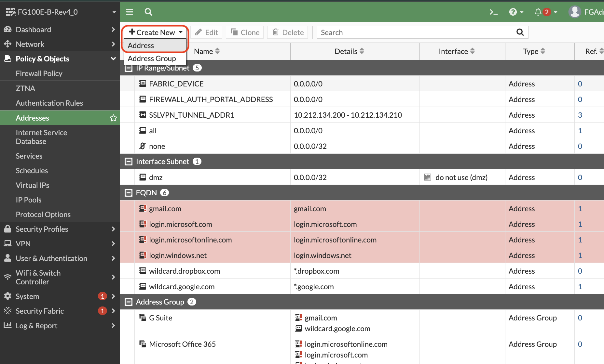Select the FABRIC_DEVICE address icon

pos(143,84)
